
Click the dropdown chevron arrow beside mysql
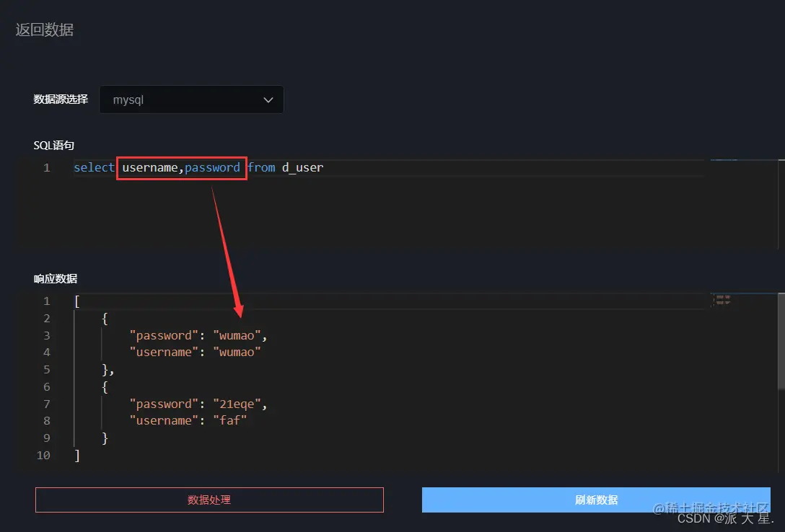click(x=268, y=100)
